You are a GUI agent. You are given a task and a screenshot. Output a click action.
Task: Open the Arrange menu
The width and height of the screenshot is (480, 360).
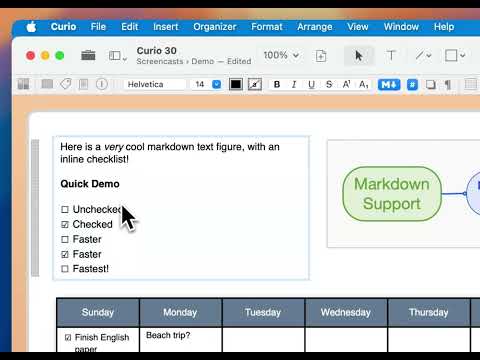coord(315,27)
